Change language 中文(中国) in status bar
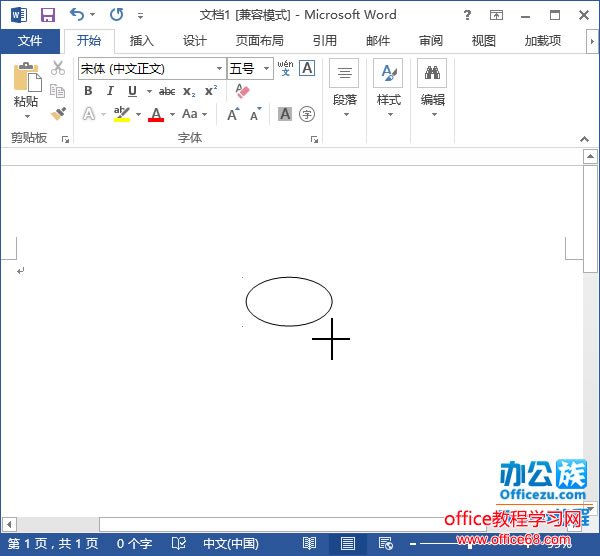This screenshot has width=600, height=556. 231,543
